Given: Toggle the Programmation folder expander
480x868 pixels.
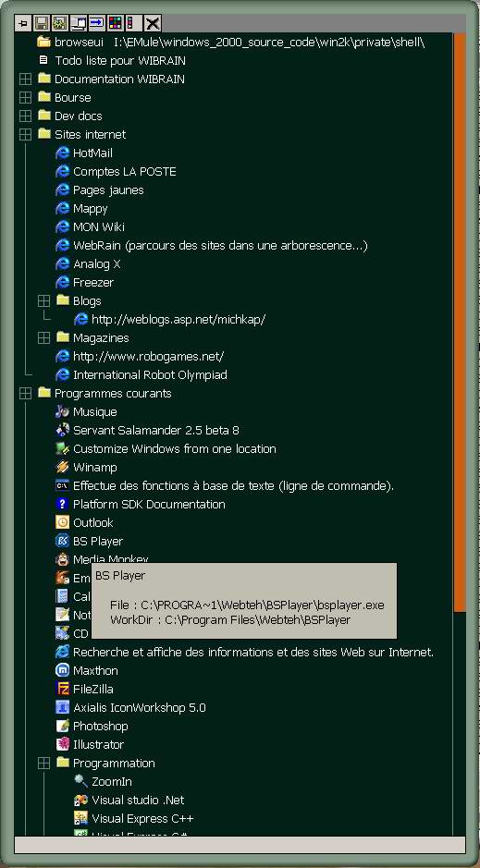Looking at the screenshot, I should pos(43,764).
